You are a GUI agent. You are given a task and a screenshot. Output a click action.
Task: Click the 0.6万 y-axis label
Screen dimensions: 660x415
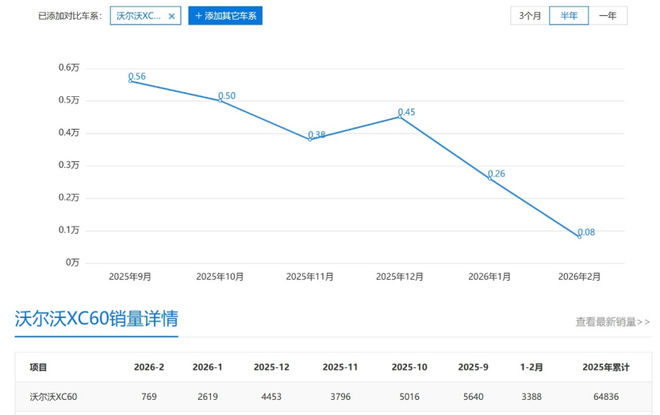69,67
